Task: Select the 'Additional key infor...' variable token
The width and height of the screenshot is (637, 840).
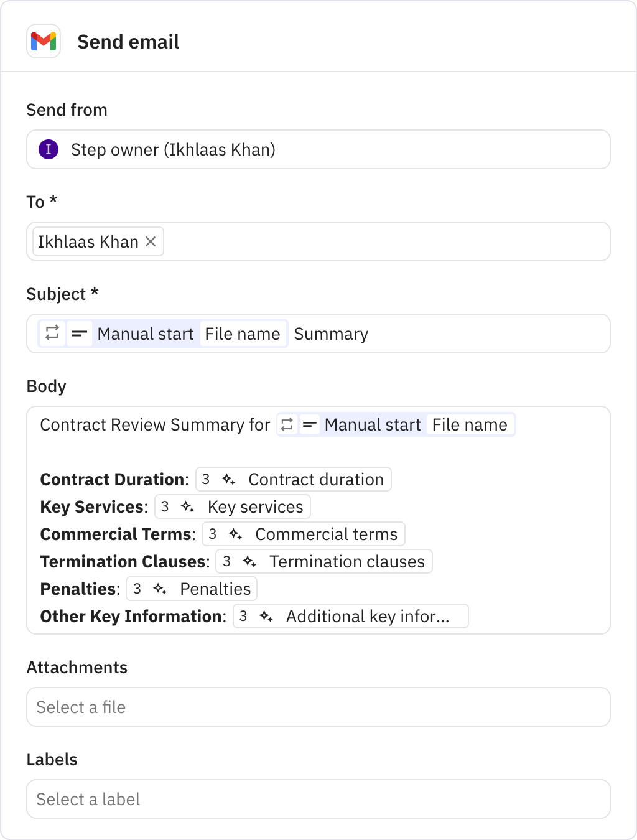Action: point(367,617)
